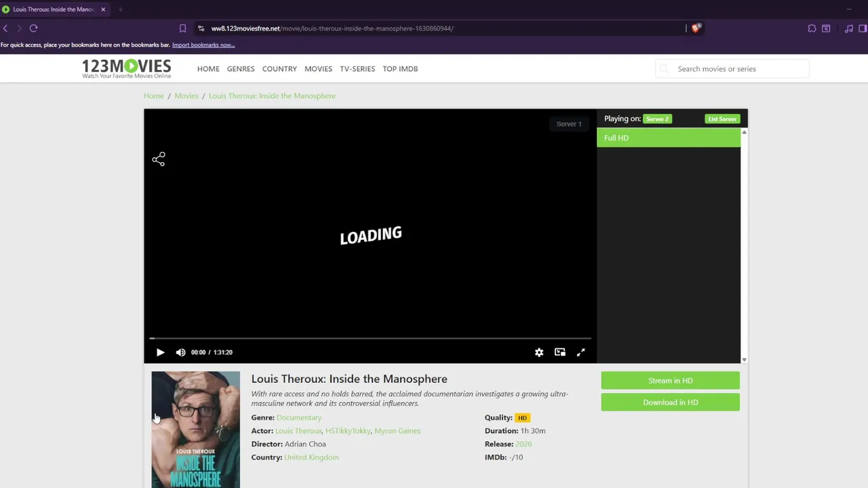Open the United Kingdom country link

pos(311,457)
